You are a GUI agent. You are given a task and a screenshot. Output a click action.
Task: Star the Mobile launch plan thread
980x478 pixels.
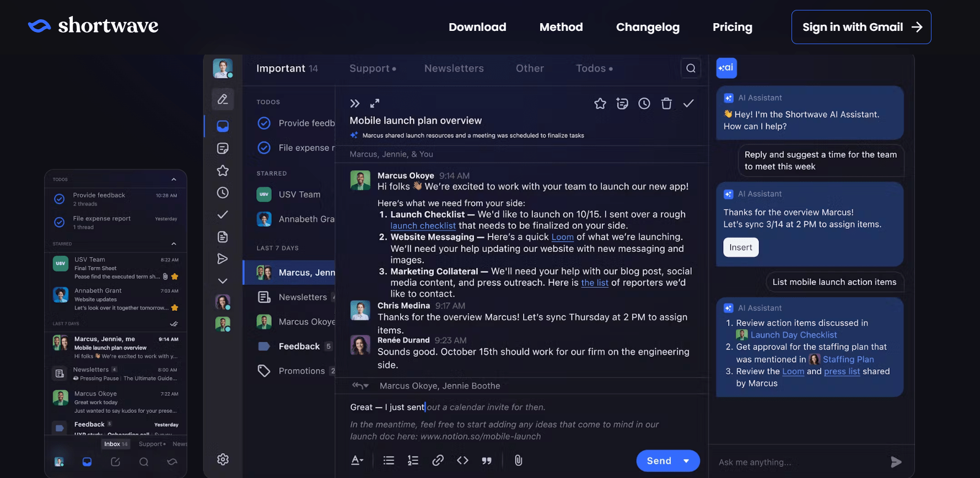coord(600,104)
